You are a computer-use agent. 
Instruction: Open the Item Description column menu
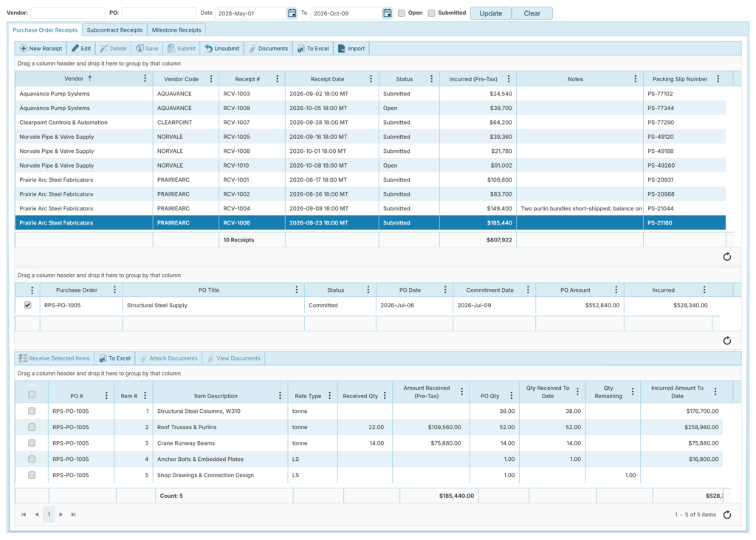280,396
